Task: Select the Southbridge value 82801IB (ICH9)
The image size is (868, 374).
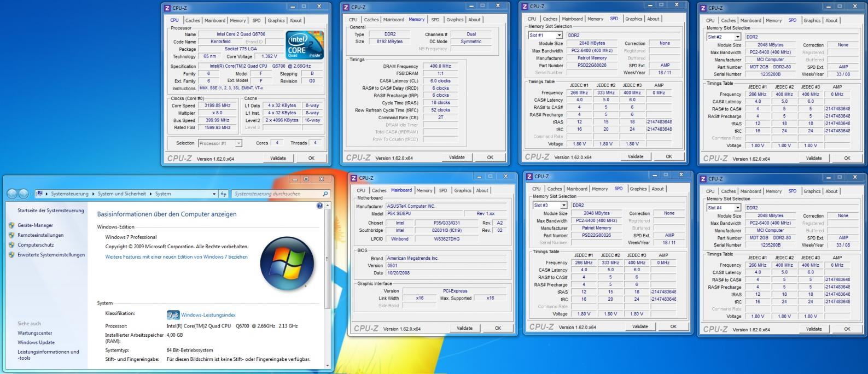Action: (x=446, y=230)
